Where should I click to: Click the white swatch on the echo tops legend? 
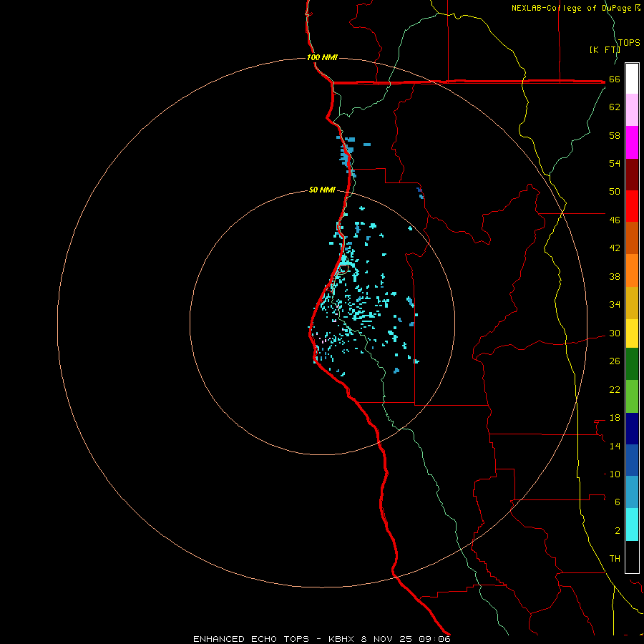[632, 79]
